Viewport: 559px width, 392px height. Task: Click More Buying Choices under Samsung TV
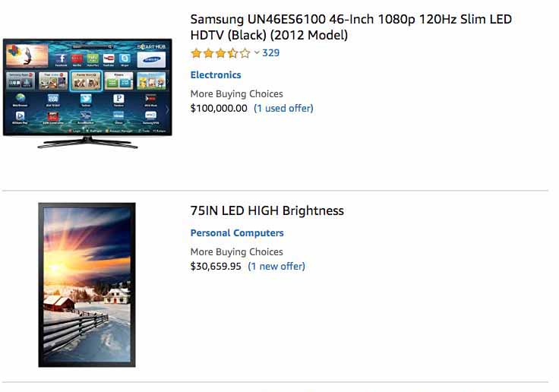coord(237,93)
